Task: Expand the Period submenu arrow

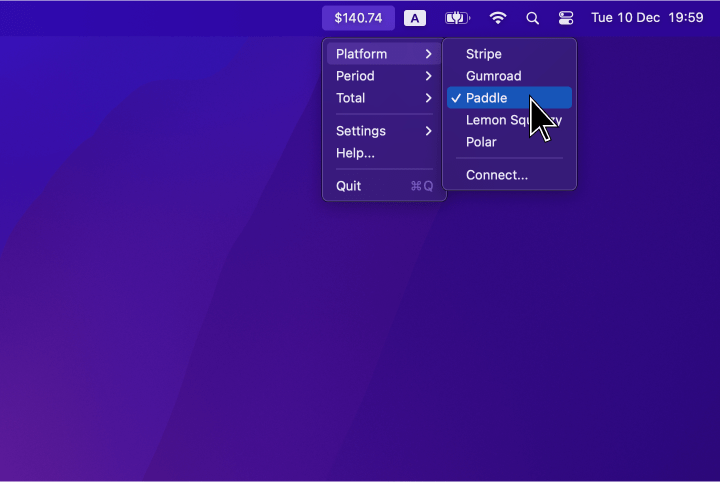Action: (429, 76)
